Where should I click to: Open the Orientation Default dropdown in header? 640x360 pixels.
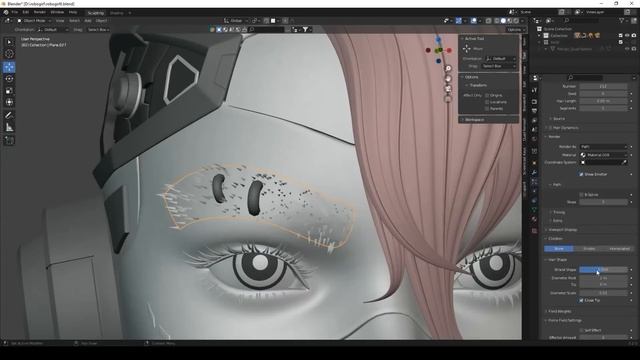point(52,29)
